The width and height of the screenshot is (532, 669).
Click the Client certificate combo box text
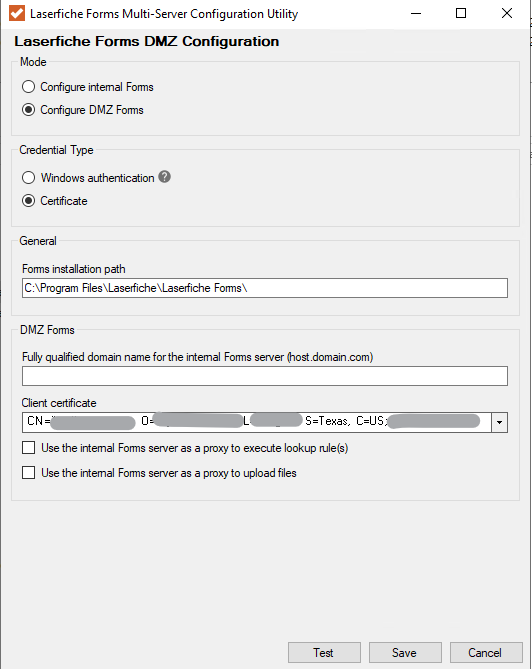coord(256,422)
